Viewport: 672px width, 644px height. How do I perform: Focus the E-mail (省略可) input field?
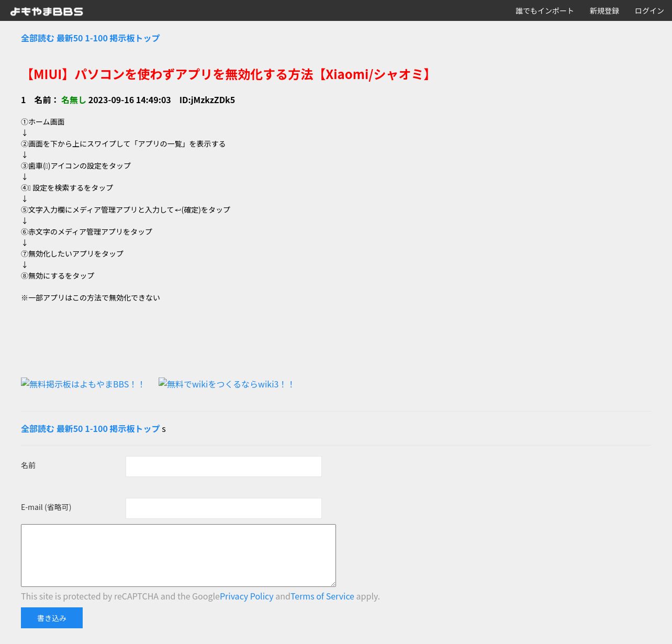tap(223, 508)
